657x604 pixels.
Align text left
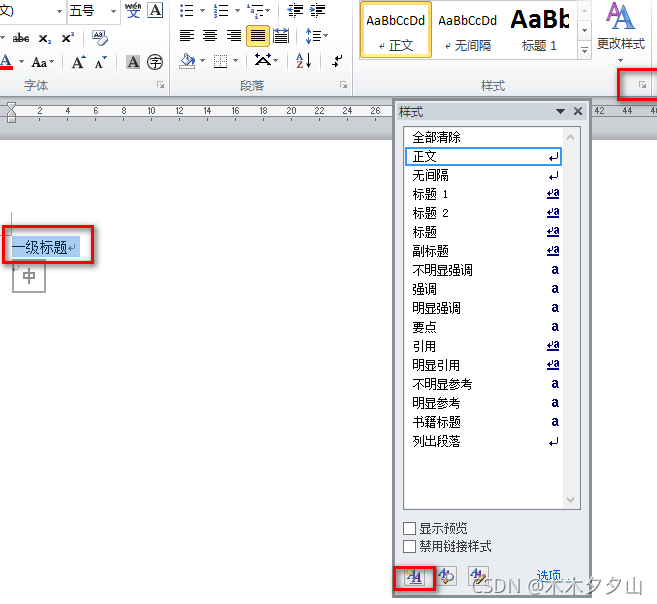(187, 36)
